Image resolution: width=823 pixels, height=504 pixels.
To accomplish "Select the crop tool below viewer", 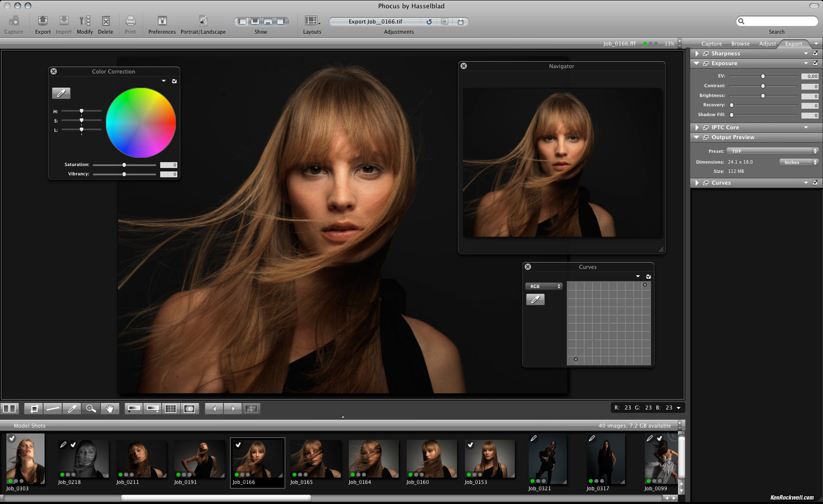I will click(x=34, y=408).
